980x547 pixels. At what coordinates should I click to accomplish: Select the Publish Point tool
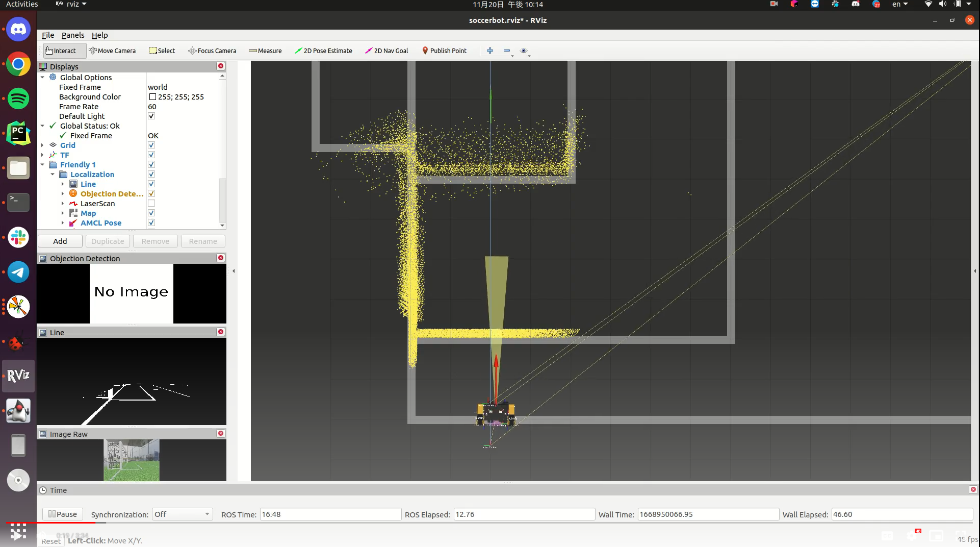[444, 51]
